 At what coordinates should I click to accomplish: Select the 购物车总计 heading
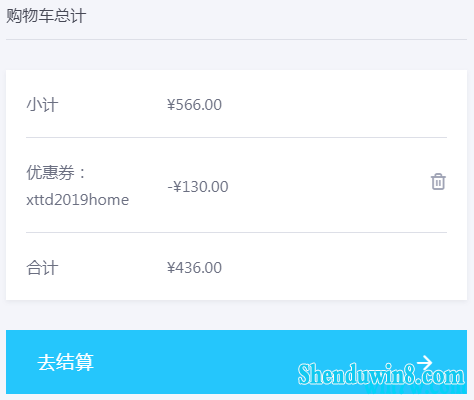pyautogui.click(x=46, y=15)
